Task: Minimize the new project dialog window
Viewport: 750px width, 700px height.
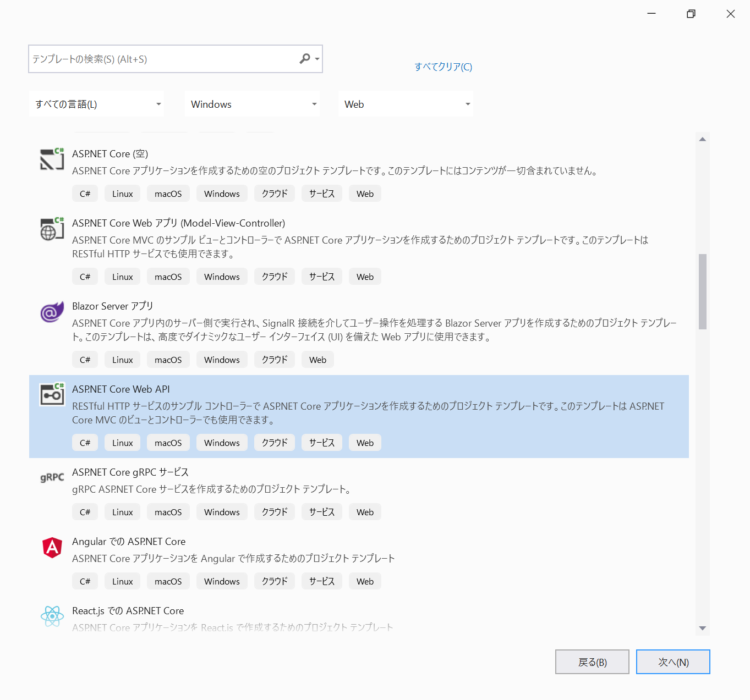Action: [652, 14]
